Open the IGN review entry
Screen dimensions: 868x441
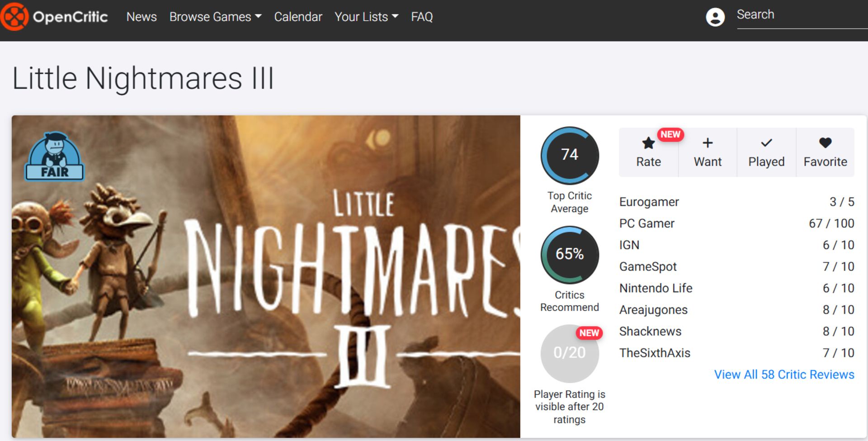pos(629,245)
